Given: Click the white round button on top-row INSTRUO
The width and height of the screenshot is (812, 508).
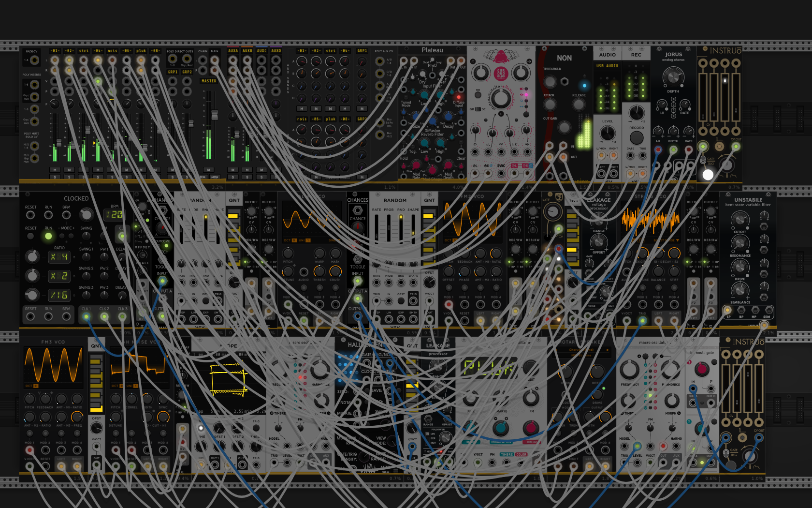Looking at the screenshot, I should coord(708,175).
